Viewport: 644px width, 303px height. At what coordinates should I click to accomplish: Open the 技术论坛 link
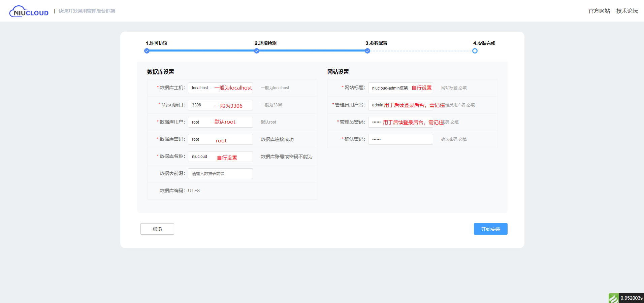(x=627, y=11)
